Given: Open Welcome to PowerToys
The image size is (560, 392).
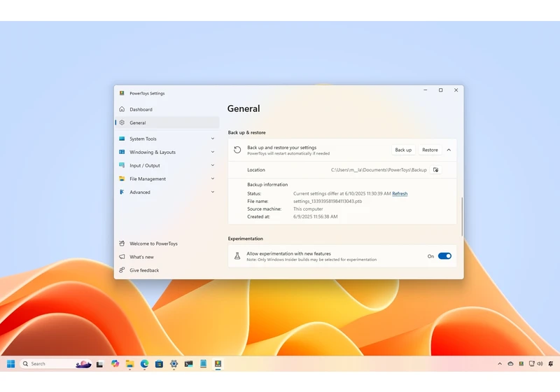Looking at the screenshot, I should point(167,244).
